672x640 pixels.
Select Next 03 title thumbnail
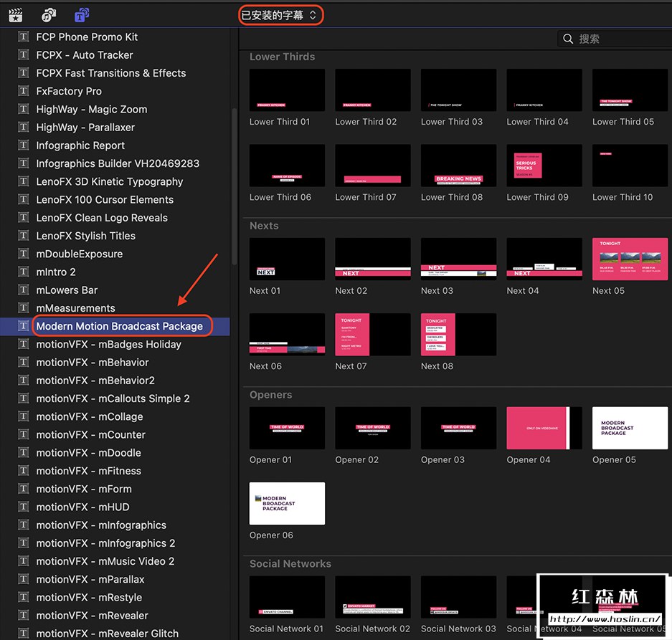click(x=458, y=259)
